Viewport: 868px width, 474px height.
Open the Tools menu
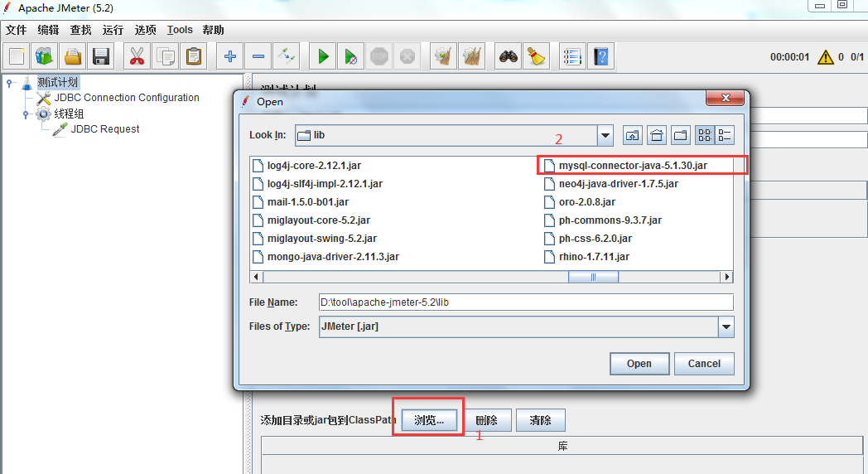point(180,30)
